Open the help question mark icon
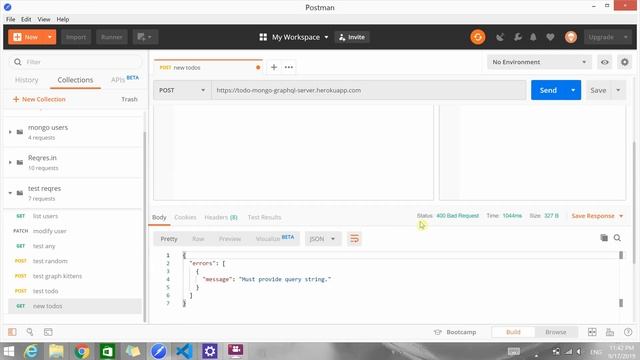 click(628, 332)
